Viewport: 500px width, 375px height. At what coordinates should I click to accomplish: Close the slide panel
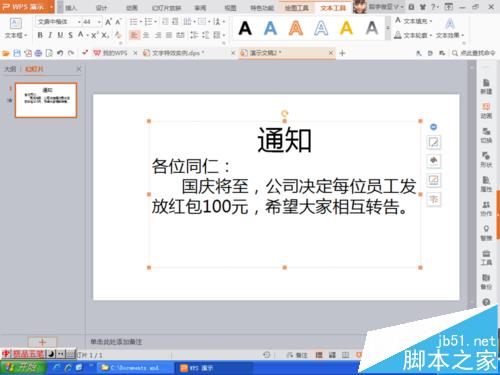(x=79, y=69)
